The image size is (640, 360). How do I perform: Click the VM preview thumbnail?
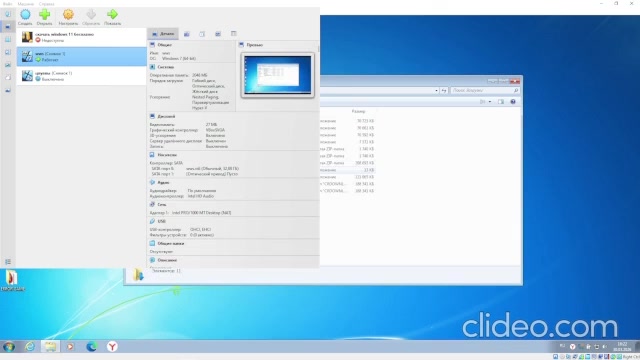point(278,75)
